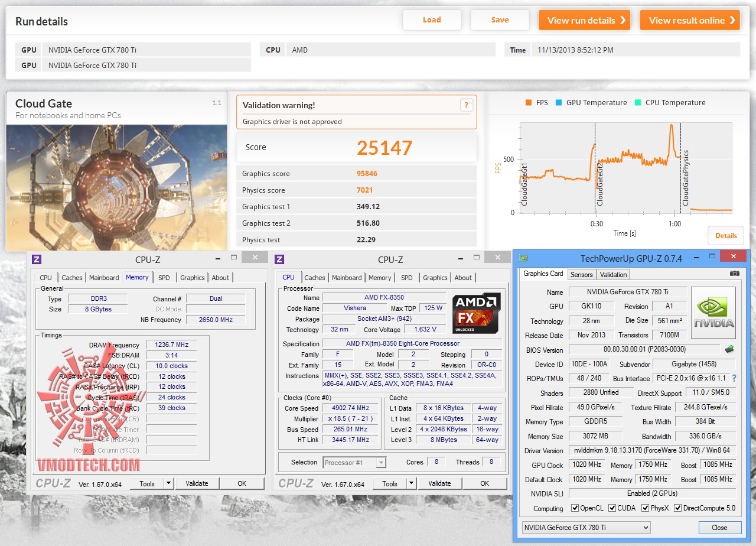Click the purple Z icon of the CPU-Z window showing Timings
This screenshot has width=756, height=546.
37,259
